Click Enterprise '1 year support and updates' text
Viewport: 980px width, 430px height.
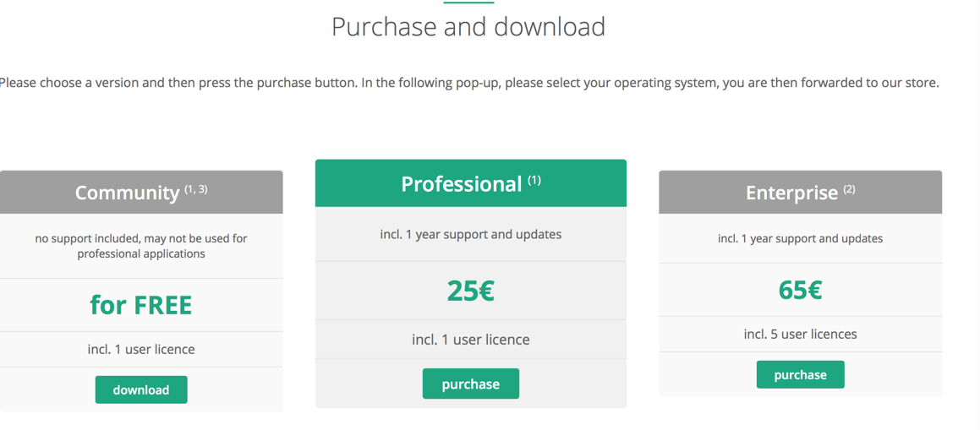(x=800, y=238)
